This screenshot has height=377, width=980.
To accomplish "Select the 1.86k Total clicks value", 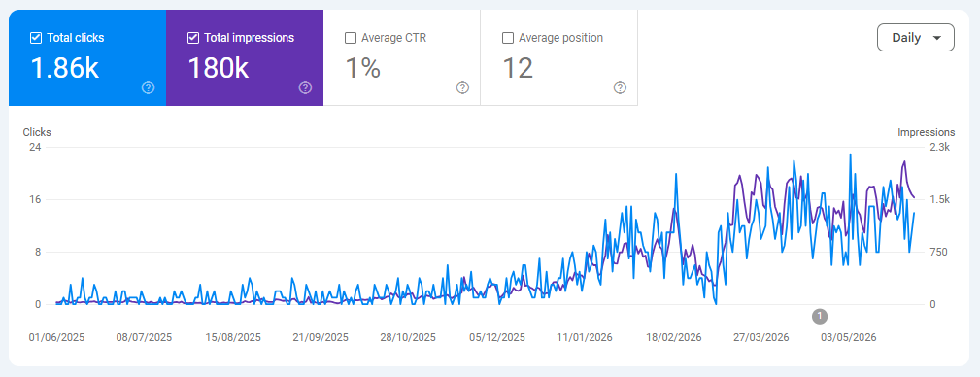I will [x=65, y=68].
